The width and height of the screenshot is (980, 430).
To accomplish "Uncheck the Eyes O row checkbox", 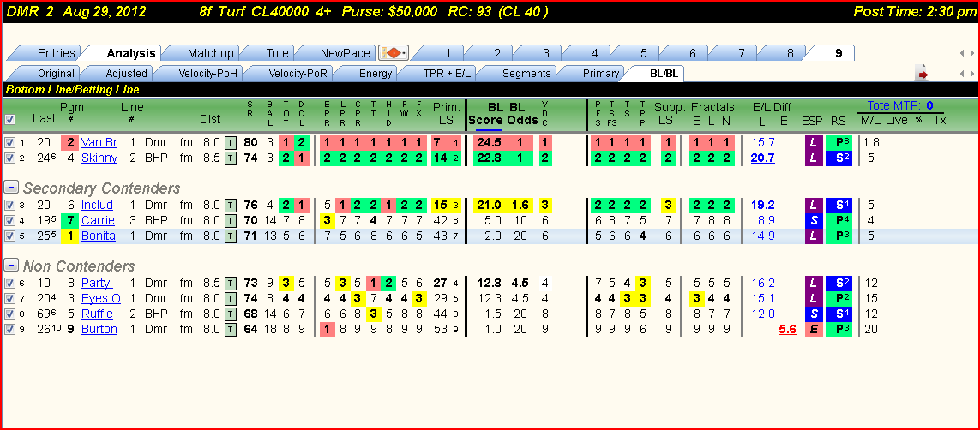I will click(9, 298).
